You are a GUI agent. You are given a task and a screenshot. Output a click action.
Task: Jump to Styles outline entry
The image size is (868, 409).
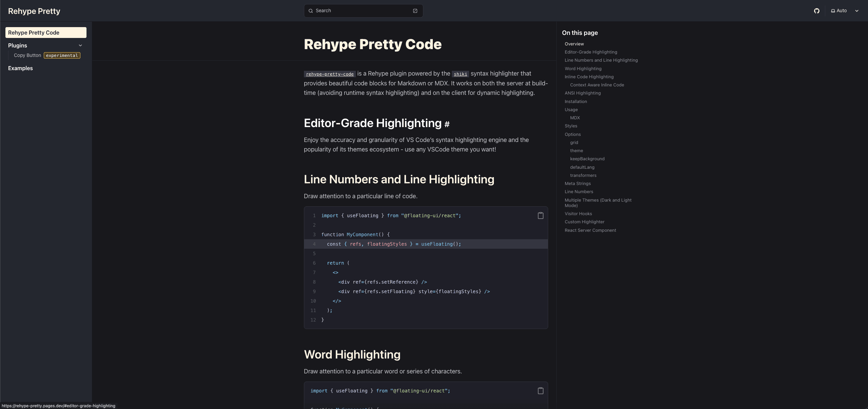click(571, 126)
